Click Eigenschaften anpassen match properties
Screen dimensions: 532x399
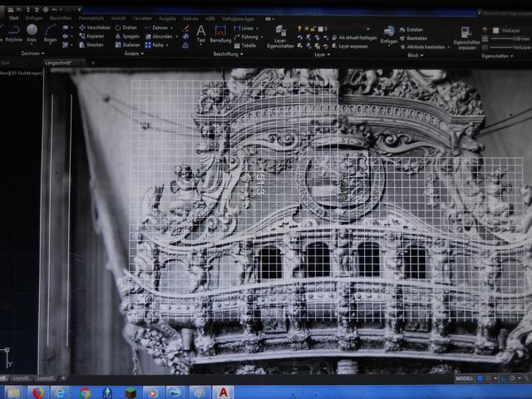pos(466,38)
